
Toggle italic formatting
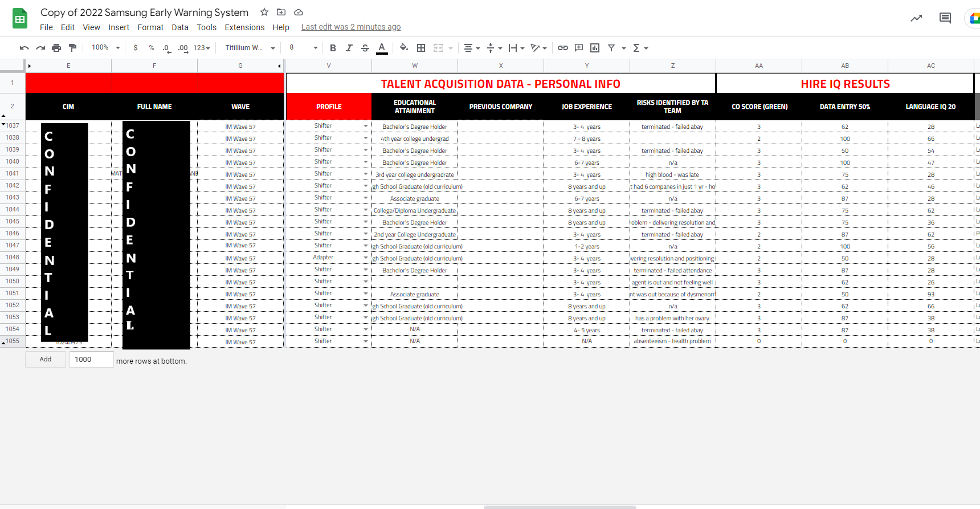pyautogui.click(x=349, y=48)
